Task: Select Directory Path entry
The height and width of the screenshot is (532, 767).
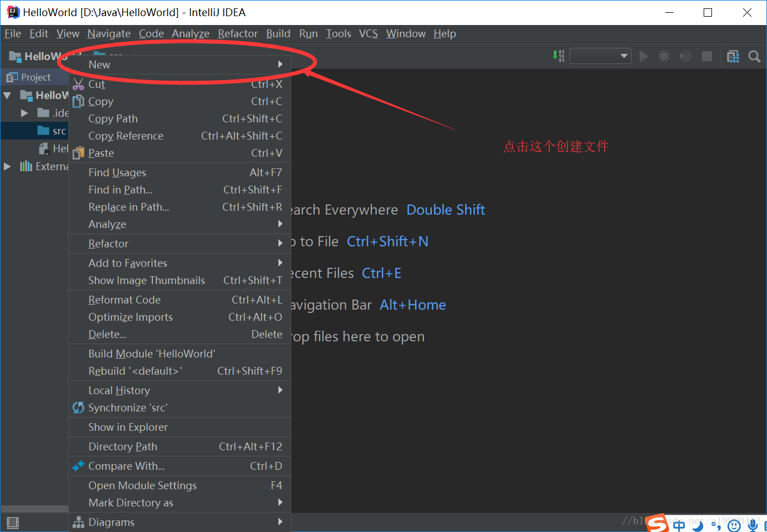Action: (180, 446)
